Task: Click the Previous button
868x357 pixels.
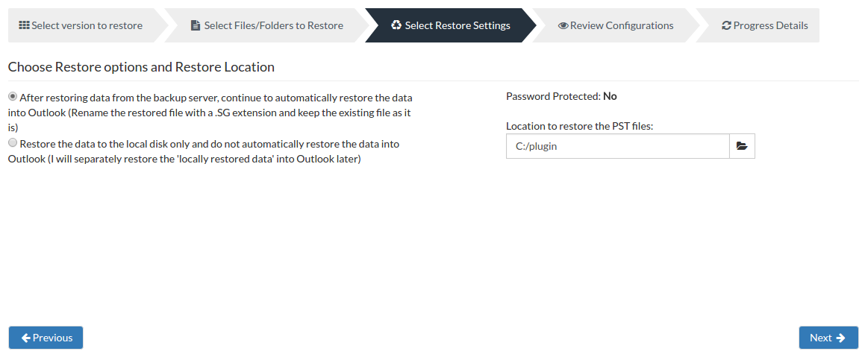Action: [46, 338]
